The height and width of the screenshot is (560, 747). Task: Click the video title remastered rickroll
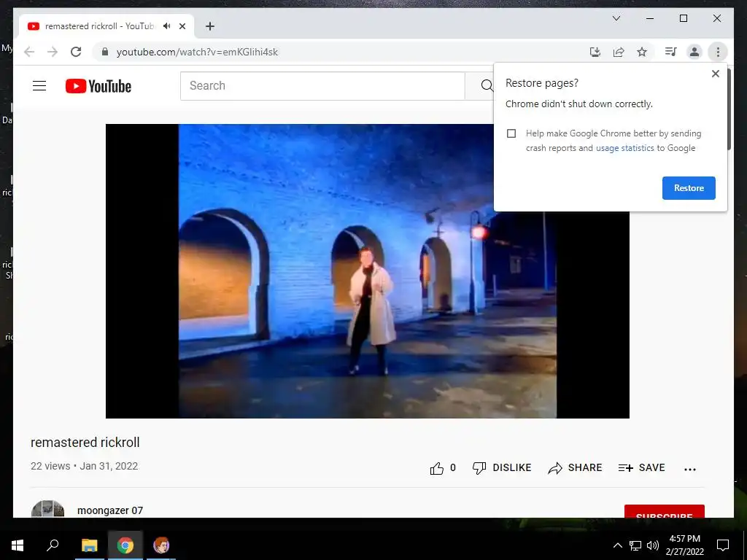coord(85,443)
